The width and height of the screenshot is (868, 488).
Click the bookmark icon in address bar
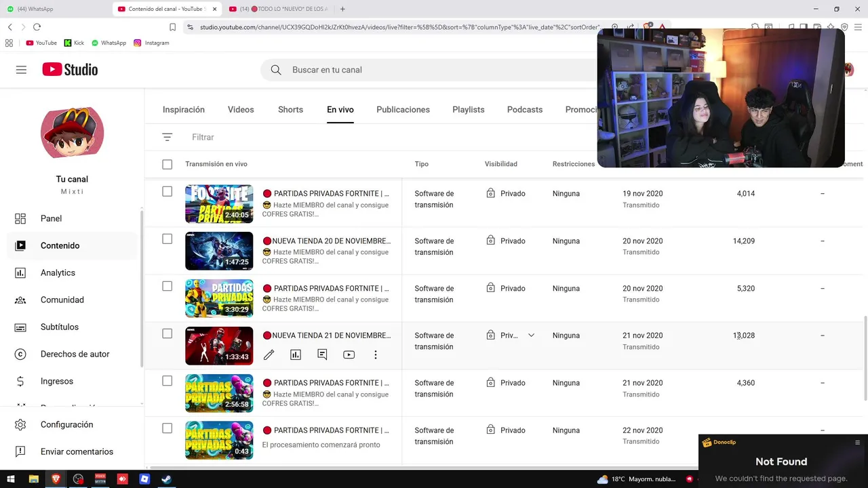tap(172, 27)
